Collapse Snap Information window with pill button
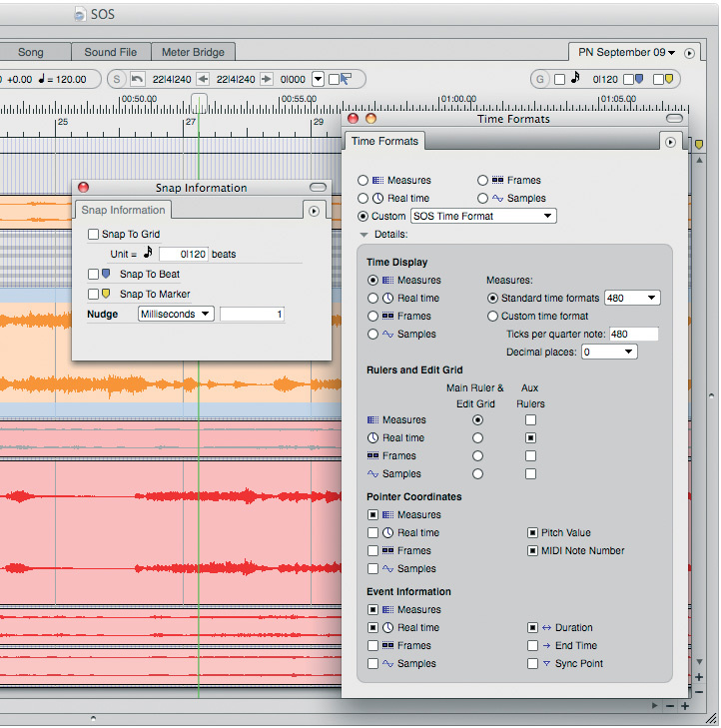This screenshot has width=721, height=728. pos(318,187)
